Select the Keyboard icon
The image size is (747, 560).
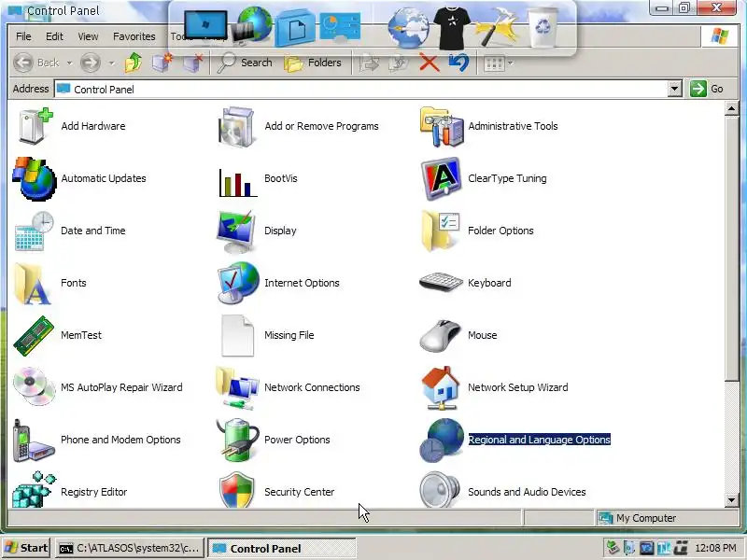pyautogui.click(x=441, y=282)
